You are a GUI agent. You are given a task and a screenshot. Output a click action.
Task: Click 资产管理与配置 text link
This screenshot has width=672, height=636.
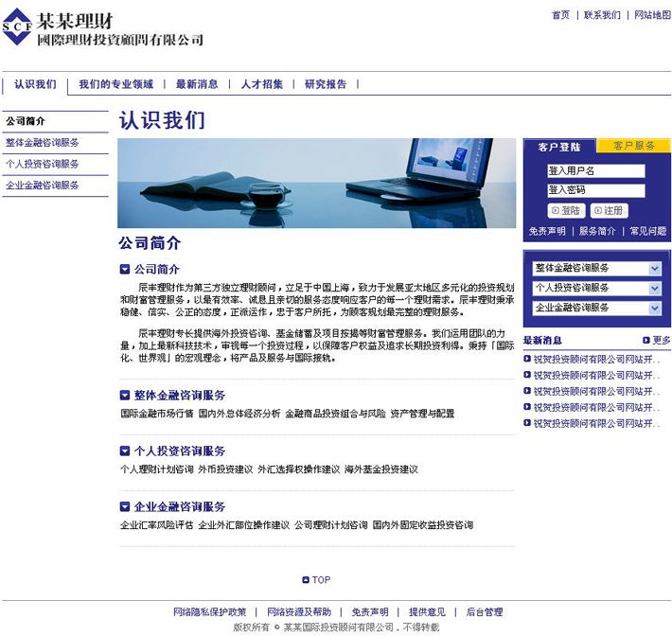(x=422, y=414)
